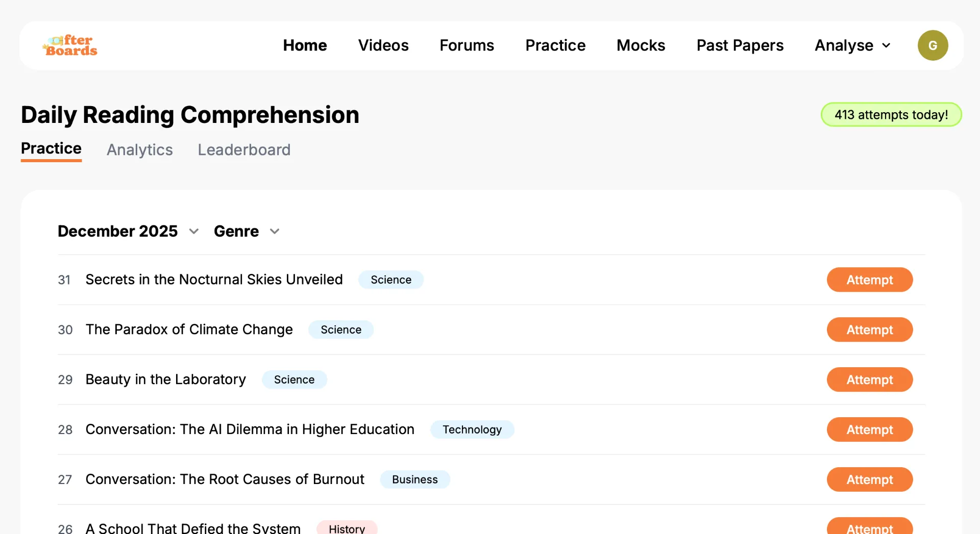Switch to the Analytics tab
Image resolution: width=980 pixels, height=534 pixels.
pyautogui.click(x=139, y=149)
